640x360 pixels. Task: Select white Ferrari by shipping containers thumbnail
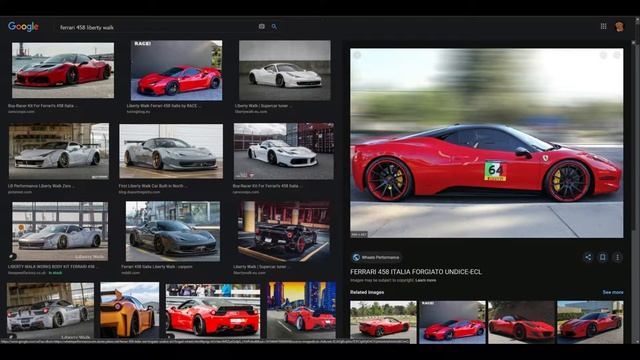(284, 151)
